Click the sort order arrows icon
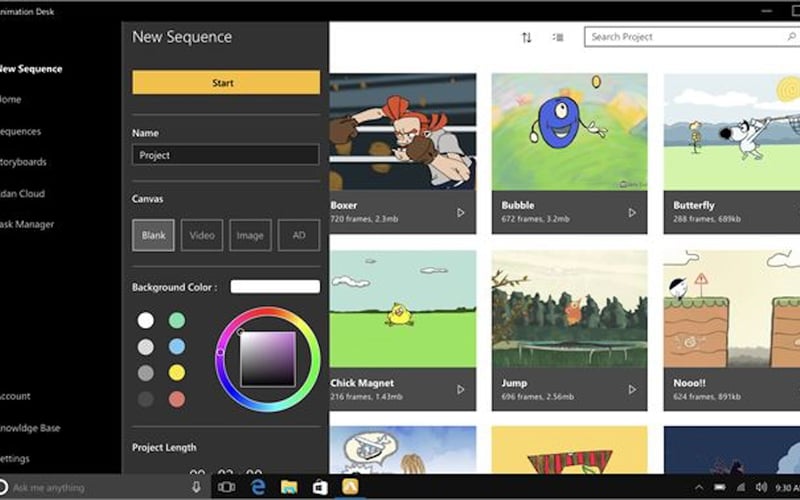The image size is (800, 500). coord(526,37)
